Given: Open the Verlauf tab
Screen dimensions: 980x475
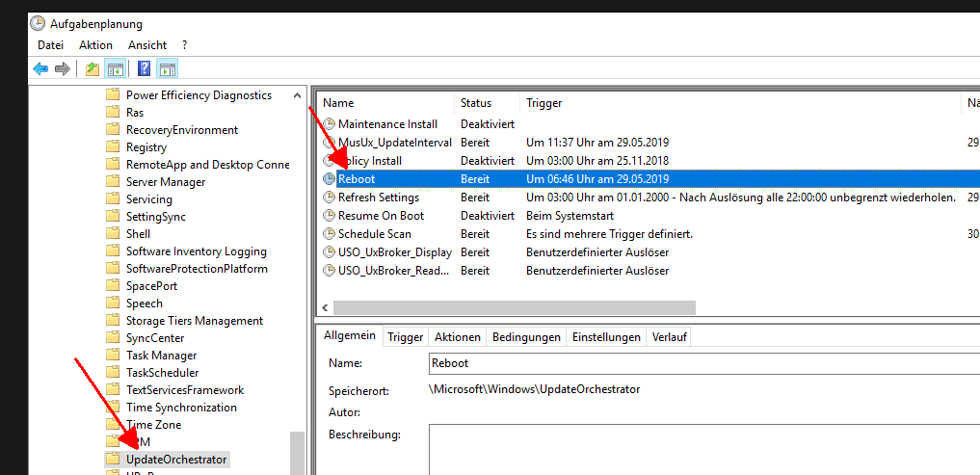Looking at the screenshot, I should 669,337.
